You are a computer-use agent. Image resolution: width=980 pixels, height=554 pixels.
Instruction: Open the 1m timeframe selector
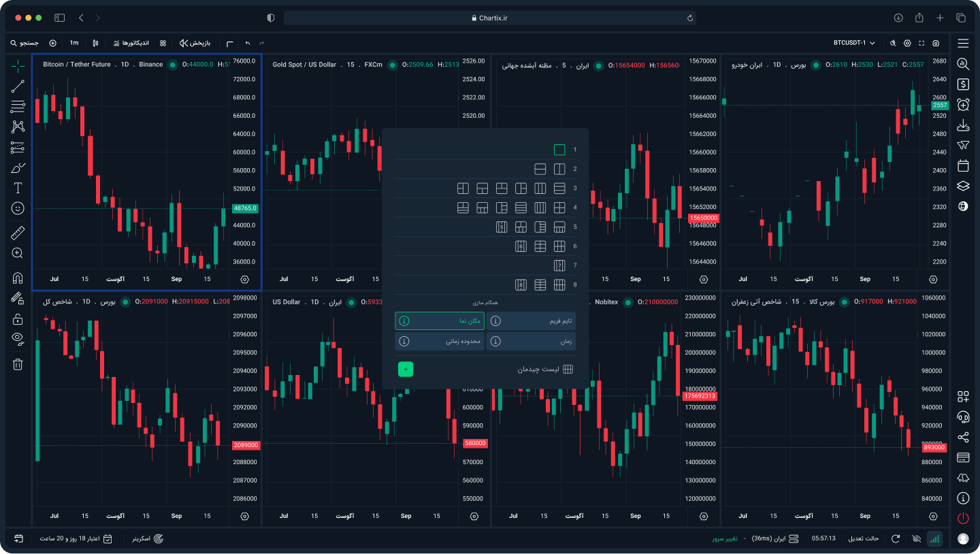[x=74, y=43]
